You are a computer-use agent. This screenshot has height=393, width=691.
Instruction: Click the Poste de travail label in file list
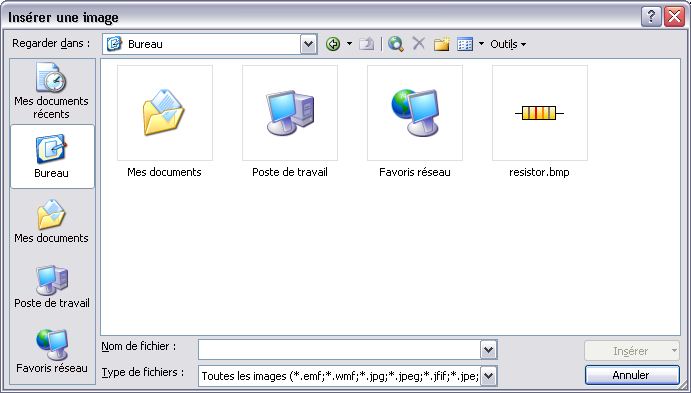(x=290, y=172)
